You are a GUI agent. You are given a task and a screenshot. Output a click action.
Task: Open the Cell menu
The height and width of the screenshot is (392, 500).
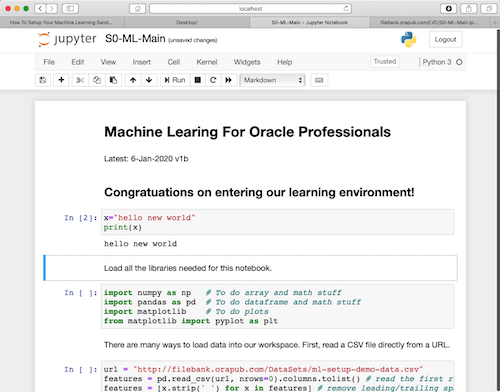(174, 62)
